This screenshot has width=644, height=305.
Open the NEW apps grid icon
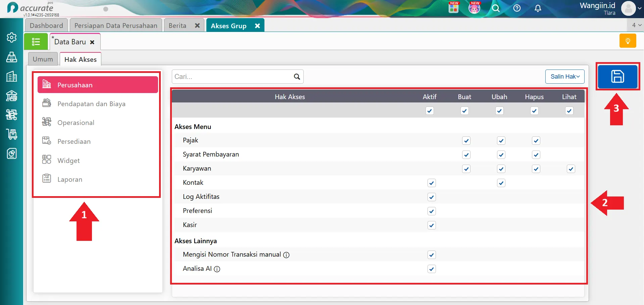tap(454, 8)
